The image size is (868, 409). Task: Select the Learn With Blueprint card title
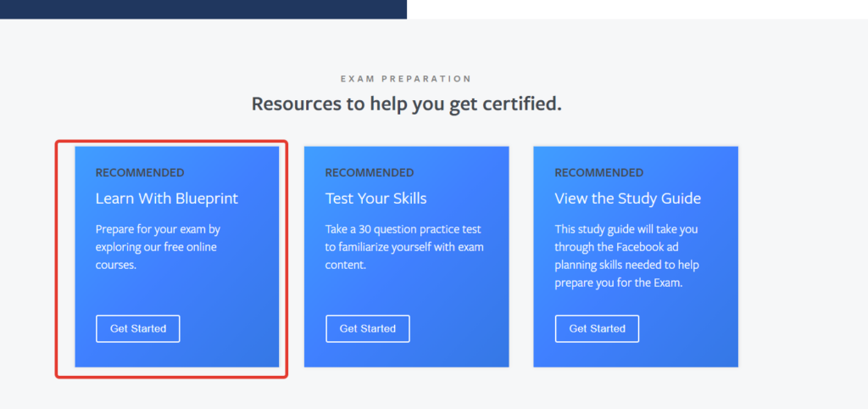pyautogui.click(x=166, y=199)
